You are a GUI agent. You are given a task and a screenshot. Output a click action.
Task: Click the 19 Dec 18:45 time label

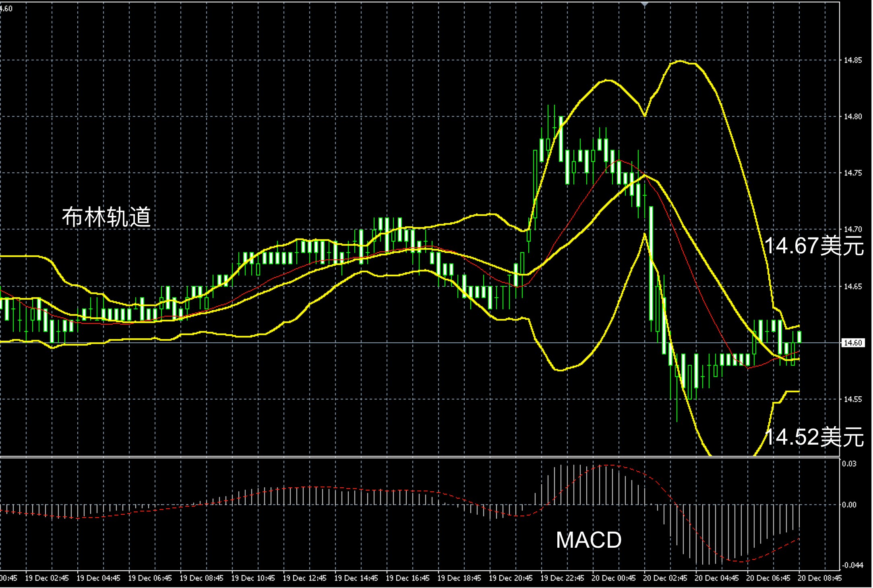(x=459, y=578)
